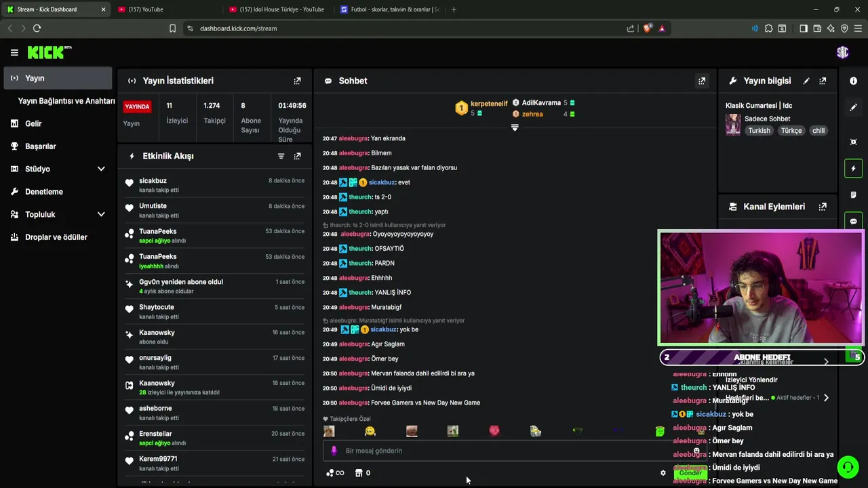Share the page from the address bar
Screen dimensions: 868x488
pos(631,28)
